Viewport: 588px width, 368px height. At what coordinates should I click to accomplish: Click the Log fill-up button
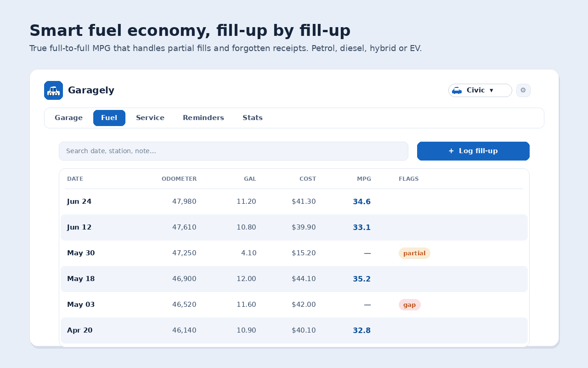(x=473, y=151)
